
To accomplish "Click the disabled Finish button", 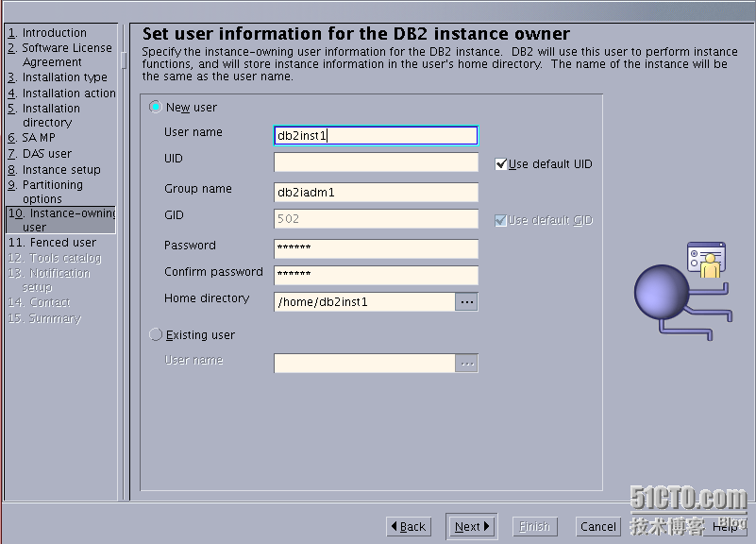I will tap(535, 526).
